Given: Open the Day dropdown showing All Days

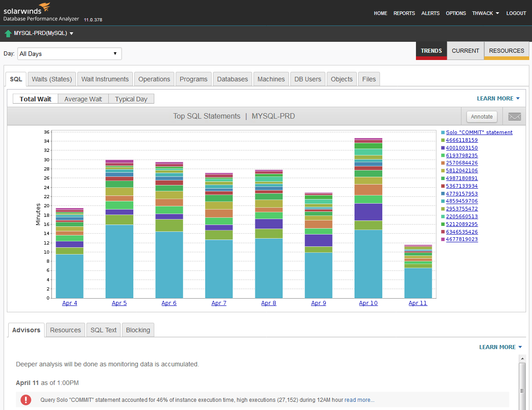Looking at the screenshot, I should 70,54.
